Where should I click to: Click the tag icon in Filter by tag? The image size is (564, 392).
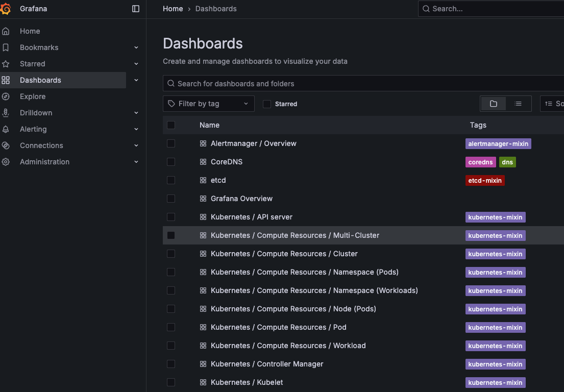(x=171, y=104)
